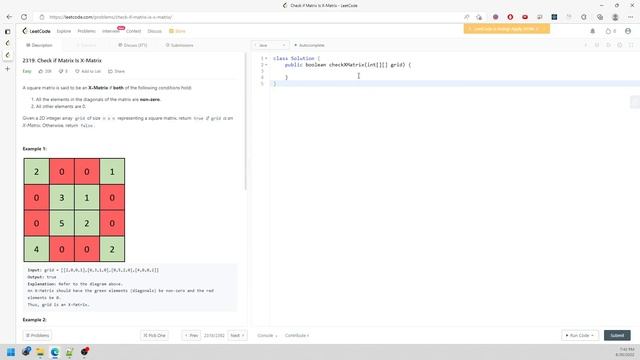Switch to the Submissions tab
This screenshot has width=640, height=360.
click(x=180, y=45)
